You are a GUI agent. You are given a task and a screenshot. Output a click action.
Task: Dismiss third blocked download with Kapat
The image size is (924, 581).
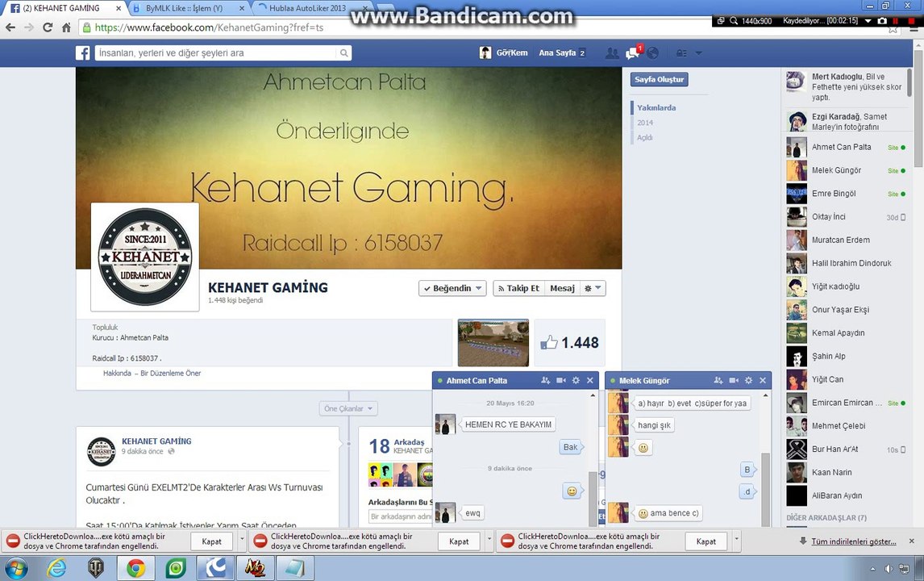pyautogui.click(x=706, y=541)
